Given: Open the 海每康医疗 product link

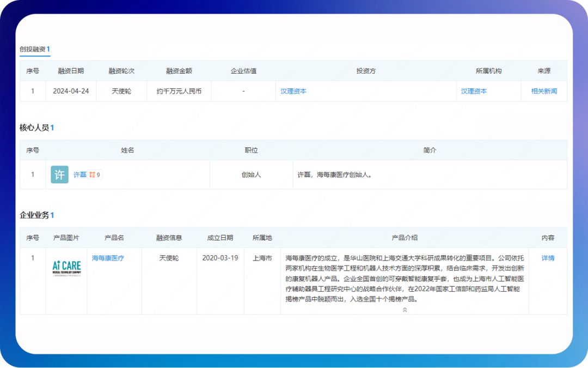Looking at the screenshot, I should [108, 258].
